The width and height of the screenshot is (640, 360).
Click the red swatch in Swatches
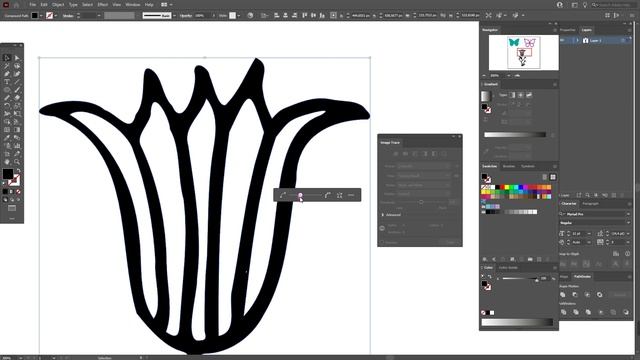[502, 187]
